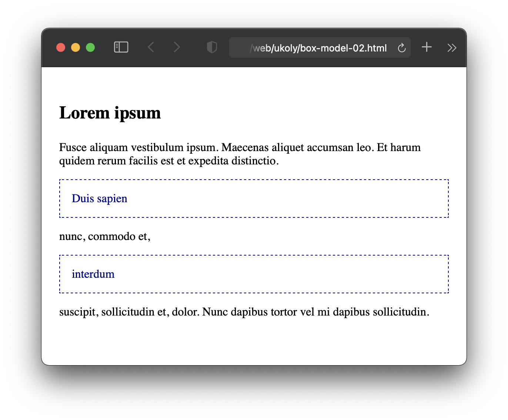
Task: Click the 'interdum' dashed box text
Action: click(93, 274)
